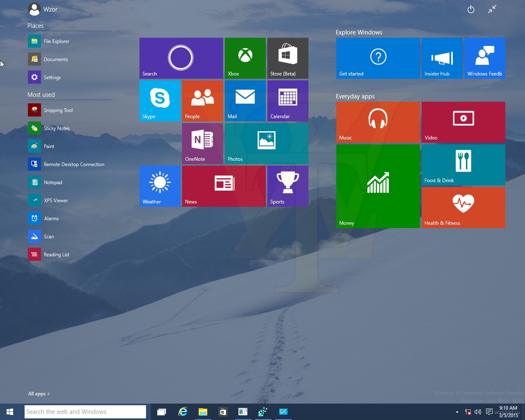Show hidden tray icons via the arrow
The height and width of the screenshot is (420, 525).
tap(457, 412)
